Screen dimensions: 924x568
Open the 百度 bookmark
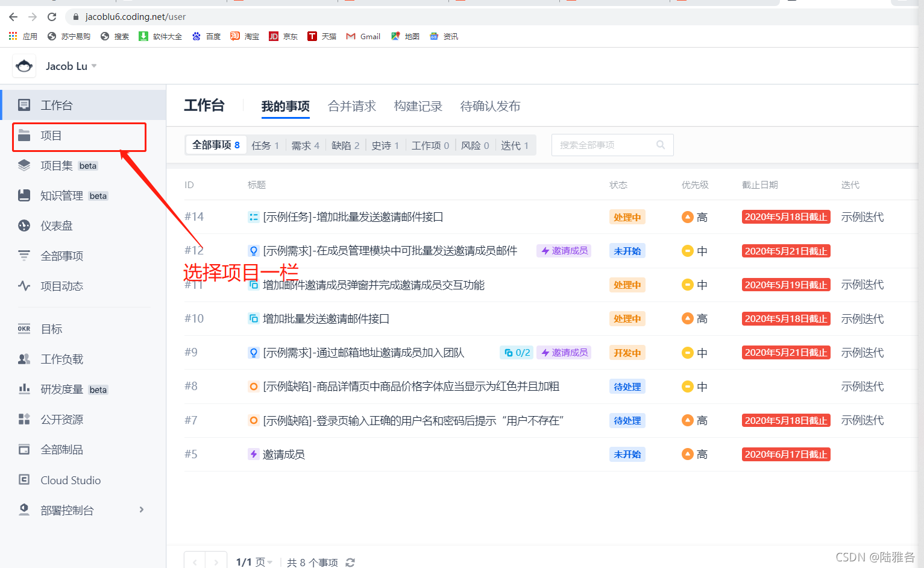(x=206, y=36)
